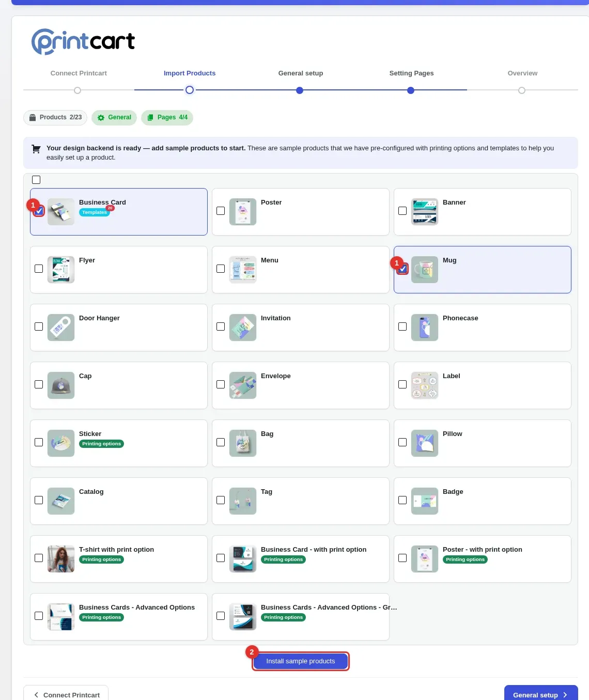Jump to General setup step
This screenshot has width=589, height=700.
point(301,73)
